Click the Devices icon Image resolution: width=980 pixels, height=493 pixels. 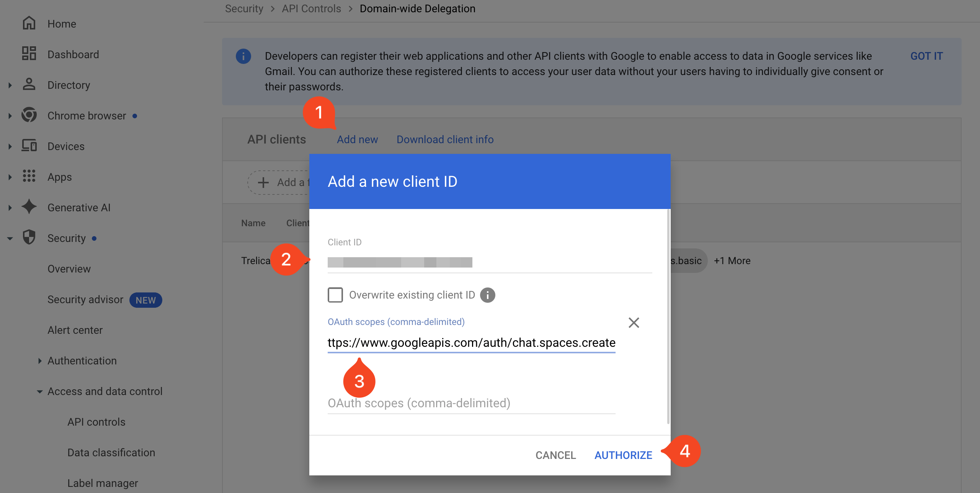[29, 145]
